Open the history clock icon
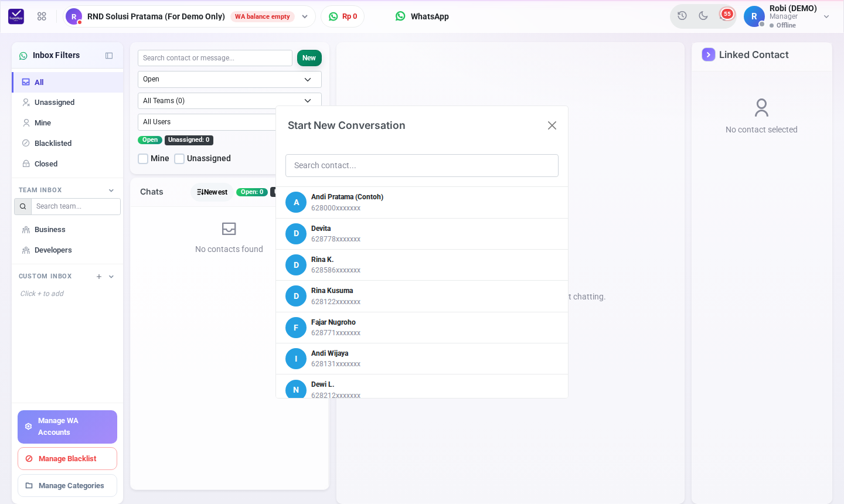The width and height of the screenshot is (844, 504). 682,16
